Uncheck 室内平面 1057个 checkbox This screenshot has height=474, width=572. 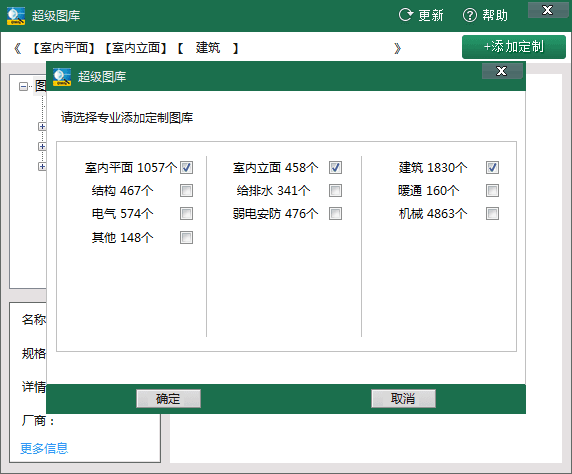click(186, 167)
